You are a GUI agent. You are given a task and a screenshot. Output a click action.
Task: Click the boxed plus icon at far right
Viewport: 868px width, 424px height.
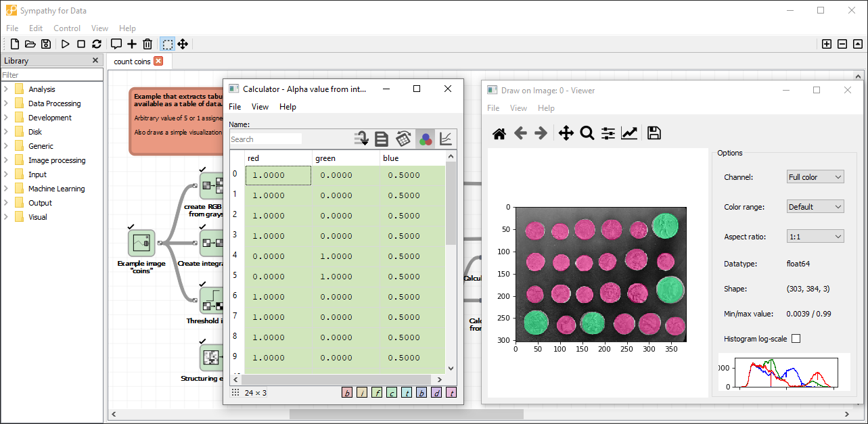pyautogui.click(x=827, y=44)
